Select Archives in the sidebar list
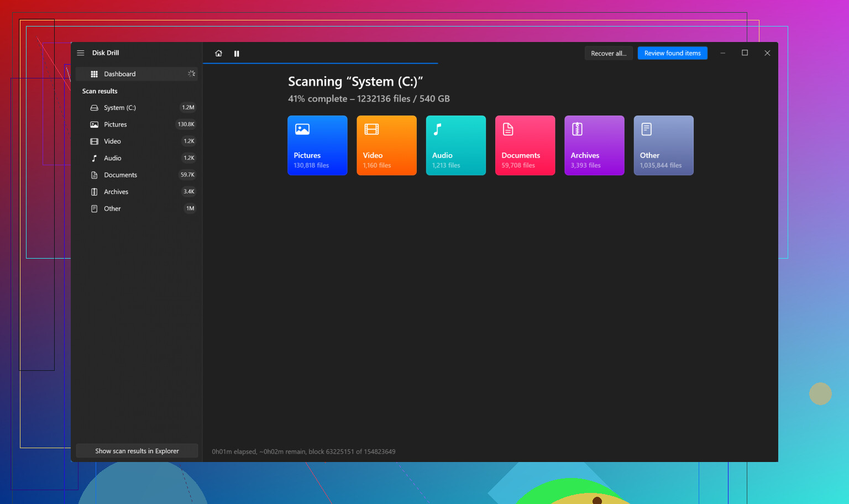The height and width of the screenshot is (504, 849). point(116,192)
